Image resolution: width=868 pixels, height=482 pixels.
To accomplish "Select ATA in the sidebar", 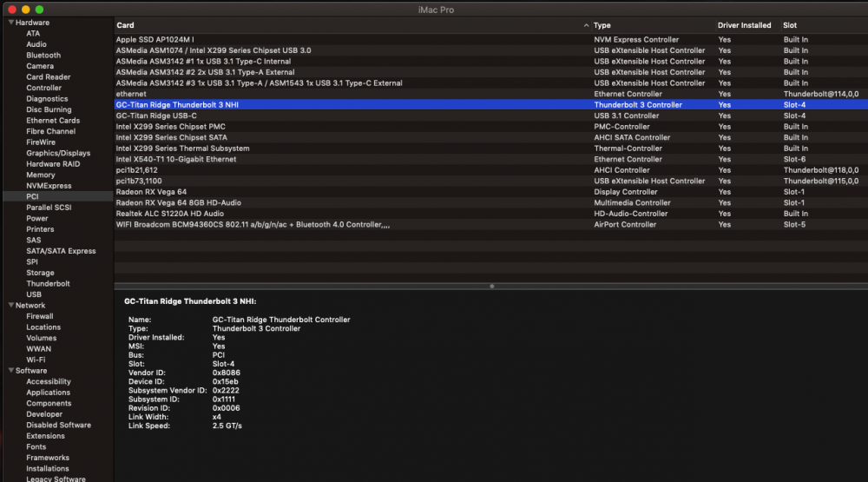I will click(x=33, y=33).
